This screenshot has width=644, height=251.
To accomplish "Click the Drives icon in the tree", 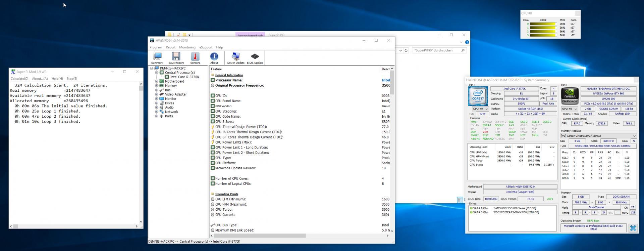I will click(x=162, y=103).
